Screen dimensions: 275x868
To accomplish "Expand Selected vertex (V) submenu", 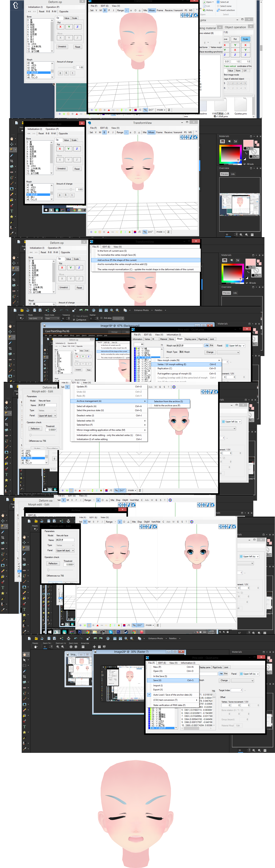I will tap(109, 421).
